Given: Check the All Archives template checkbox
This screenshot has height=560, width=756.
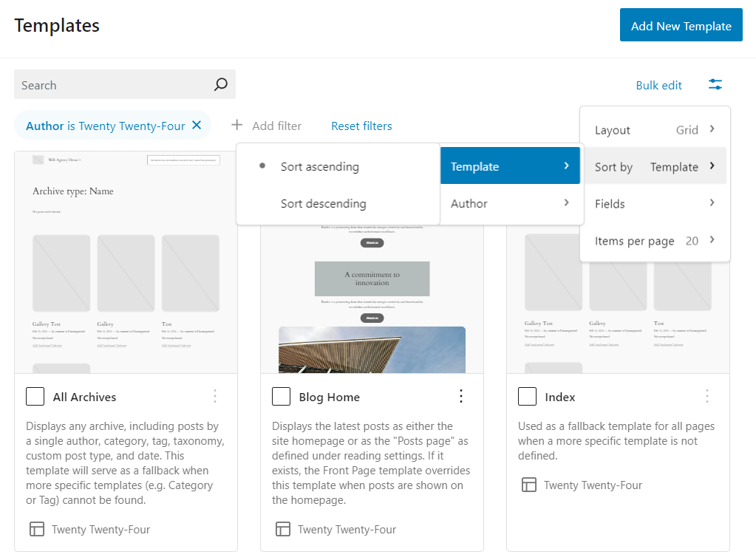Looking at the screenshot, I should [35, 397].
